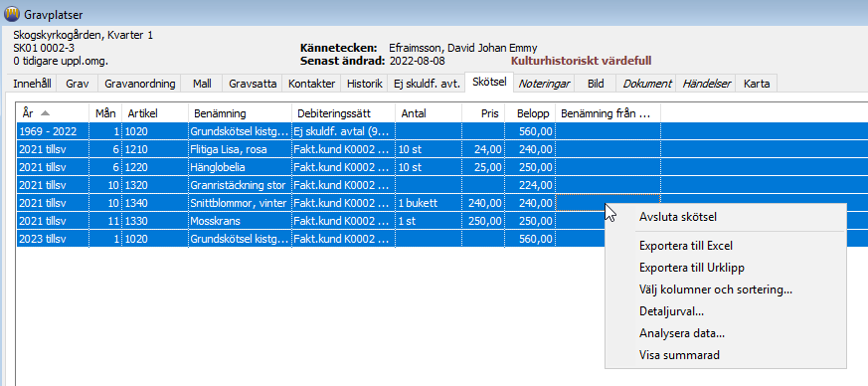Sort by the Antal column header

(429, 113)
